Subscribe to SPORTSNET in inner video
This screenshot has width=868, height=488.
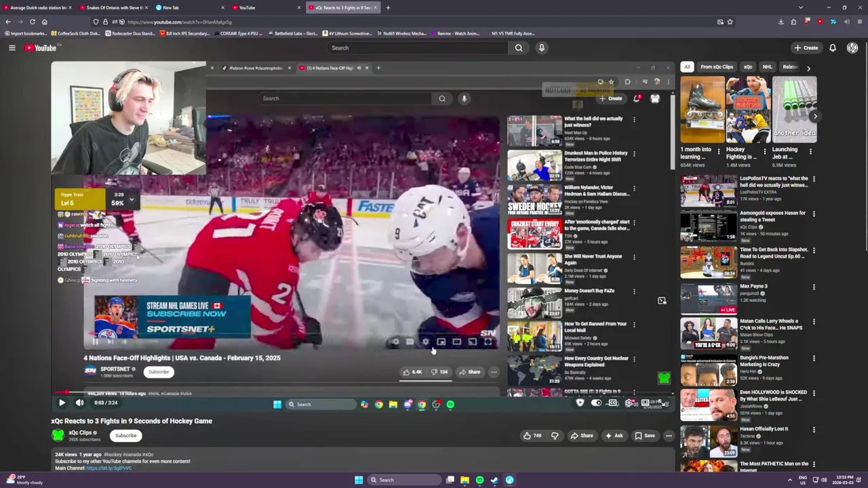[159, 371]
